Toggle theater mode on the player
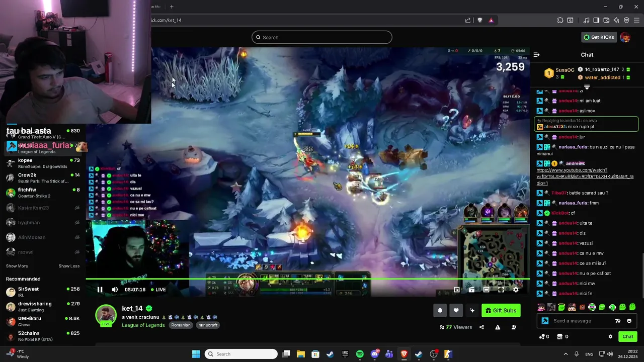Viewport: 644px width, 362px height. point(486,290)
